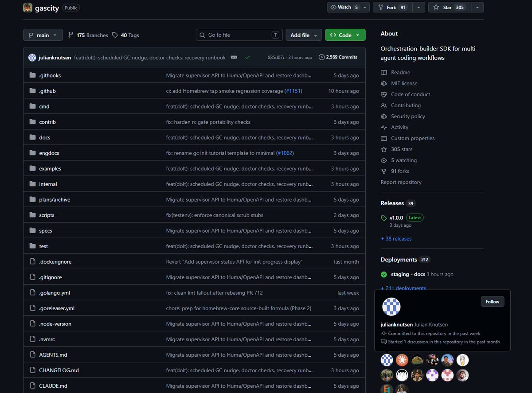Click julianknutsen avatar in latest commit bar
532x393 pixels.
(32, 58)
